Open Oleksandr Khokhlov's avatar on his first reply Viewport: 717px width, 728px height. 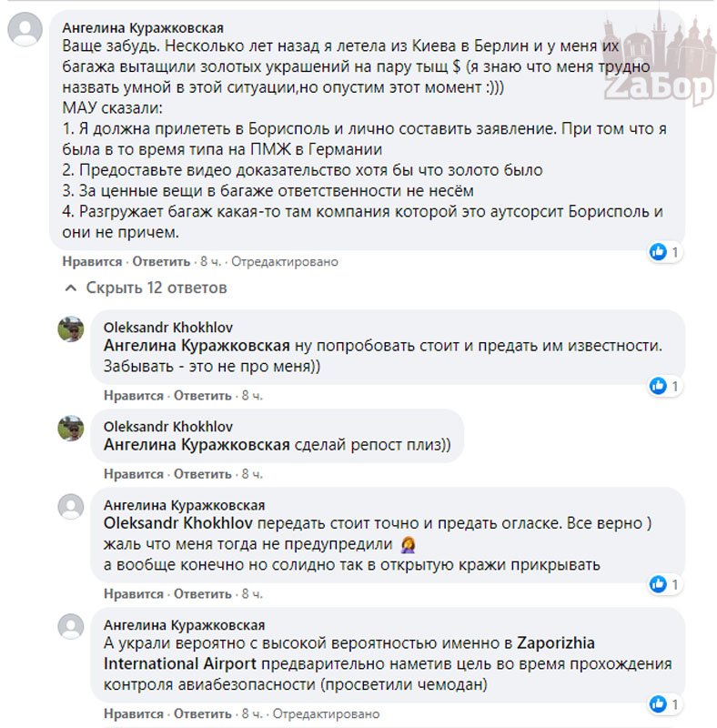[x=71, y=329]
